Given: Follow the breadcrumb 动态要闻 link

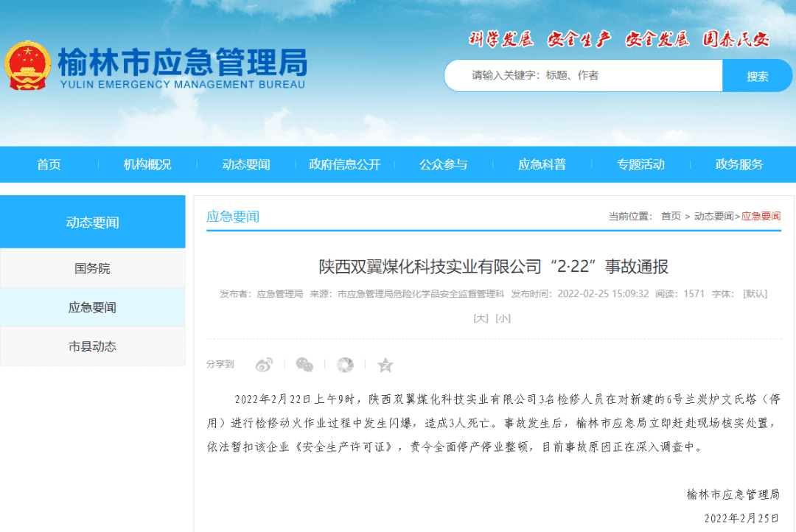Looking at the screenshot, I should [713, 216].
